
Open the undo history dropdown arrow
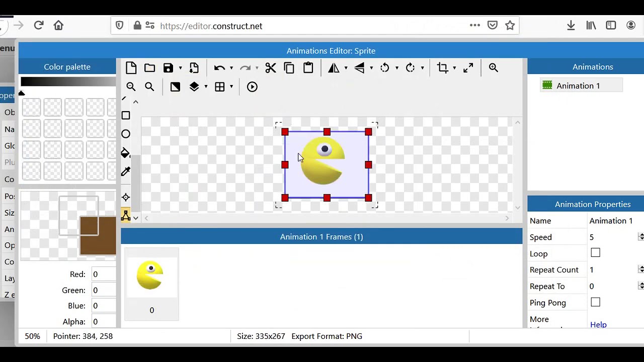[x=231, y=68]
